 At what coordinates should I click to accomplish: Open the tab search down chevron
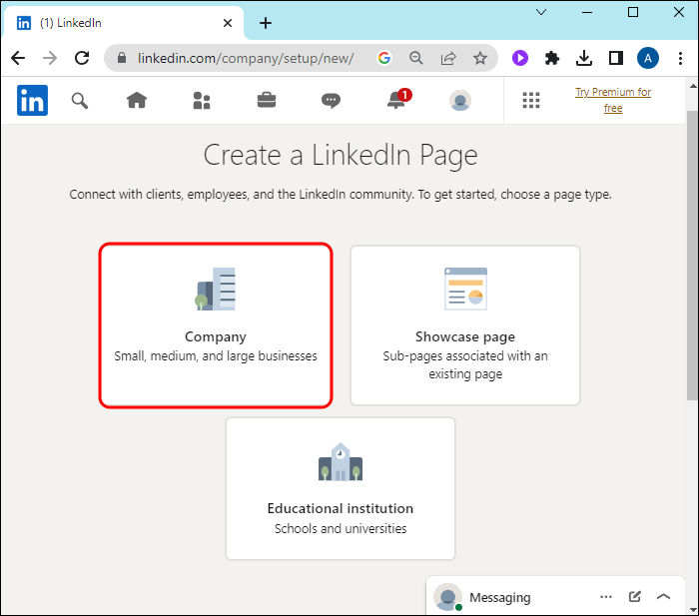pyautogui.click(x=541, y=12)
